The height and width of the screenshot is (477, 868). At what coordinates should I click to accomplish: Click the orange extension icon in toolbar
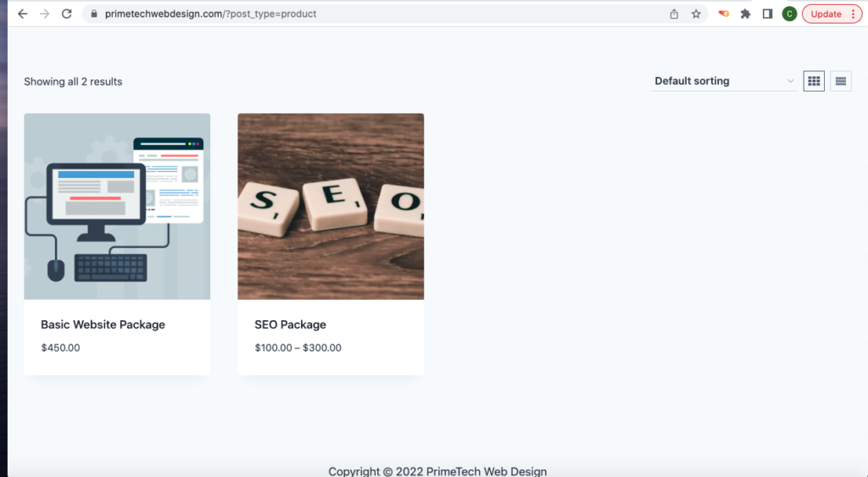724,14
